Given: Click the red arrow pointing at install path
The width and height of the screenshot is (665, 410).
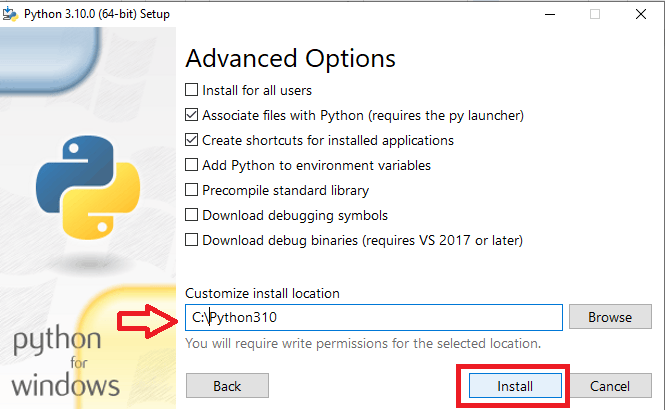Looking at the screenshot, I should click(147, 321).
